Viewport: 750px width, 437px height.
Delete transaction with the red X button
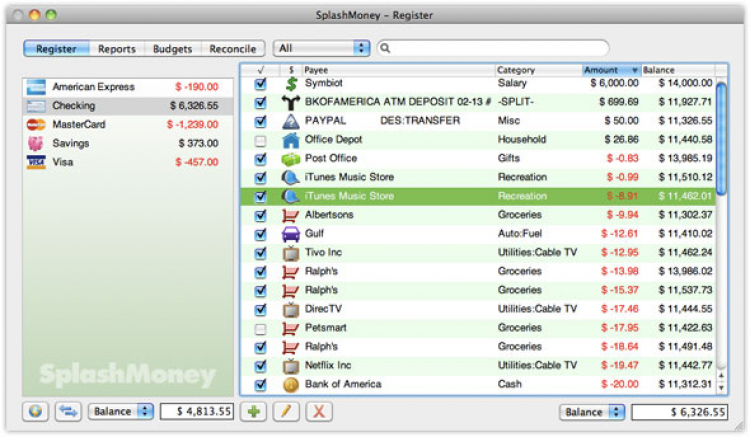coord(319,411)
